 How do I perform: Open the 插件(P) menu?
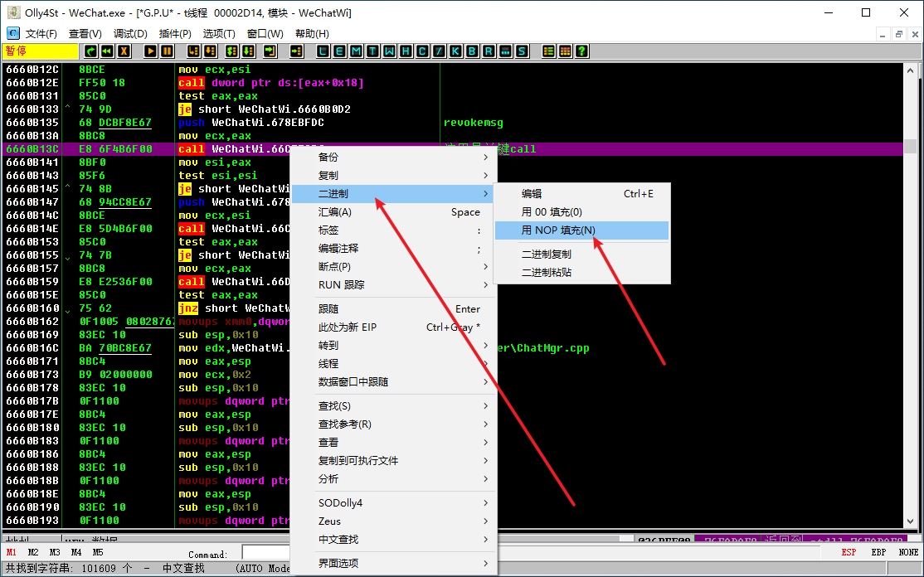point(175,33)
